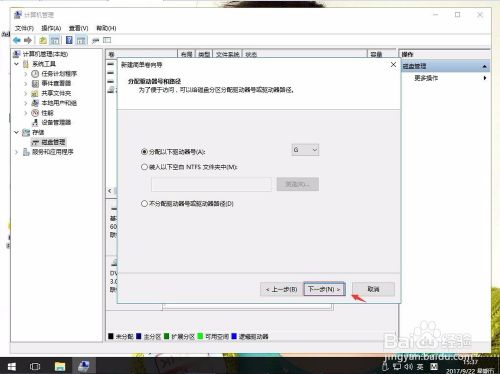The image size is (500, 374).
Task: Click the network tray icon
Action: pos(397,367)
